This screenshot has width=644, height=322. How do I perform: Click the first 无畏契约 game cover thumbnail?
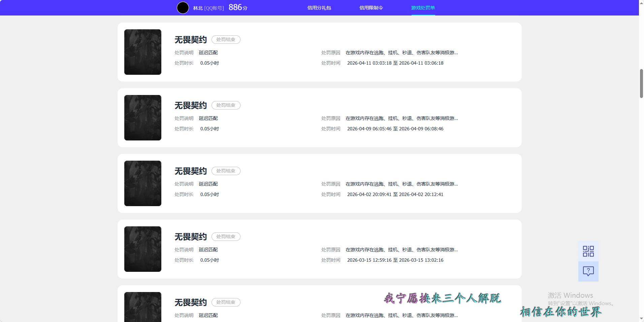(142, 52)
